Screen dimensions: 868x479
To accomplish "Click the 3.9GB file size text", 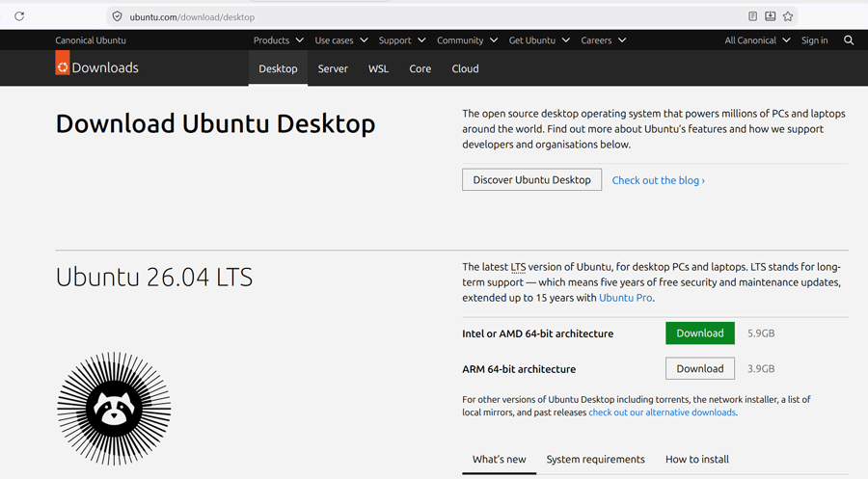I will 761,368.
